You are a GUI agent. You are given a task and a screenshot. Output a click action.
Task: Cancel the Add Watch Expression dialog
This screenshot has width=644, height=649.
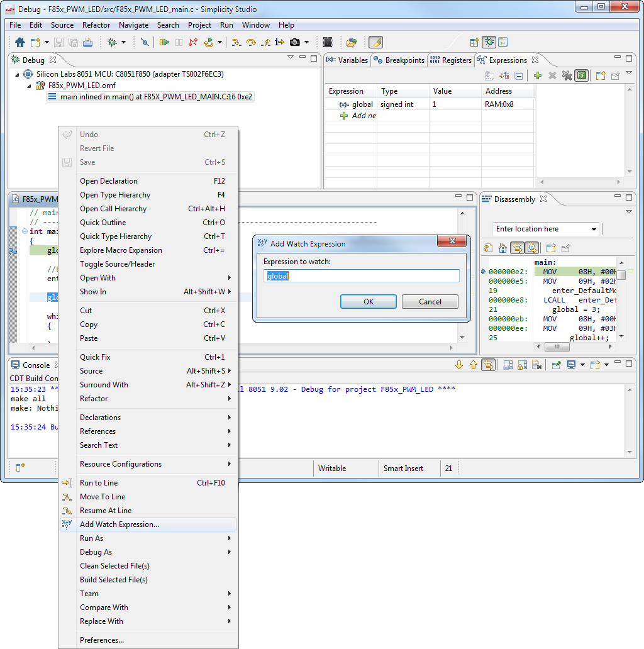tap(430, 301)
